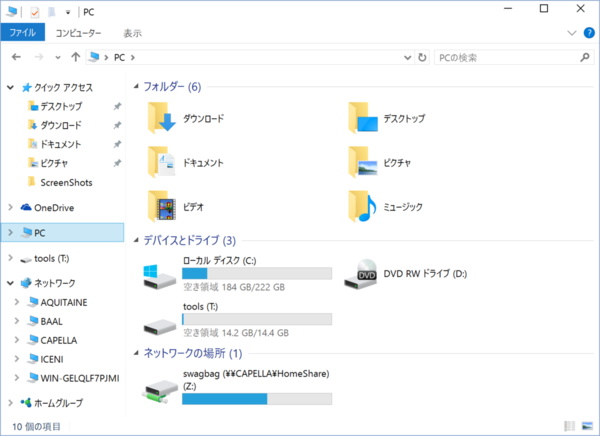The image size is (600, 436).
Task: Click the search magnifier icon
Action: (585, 57)
